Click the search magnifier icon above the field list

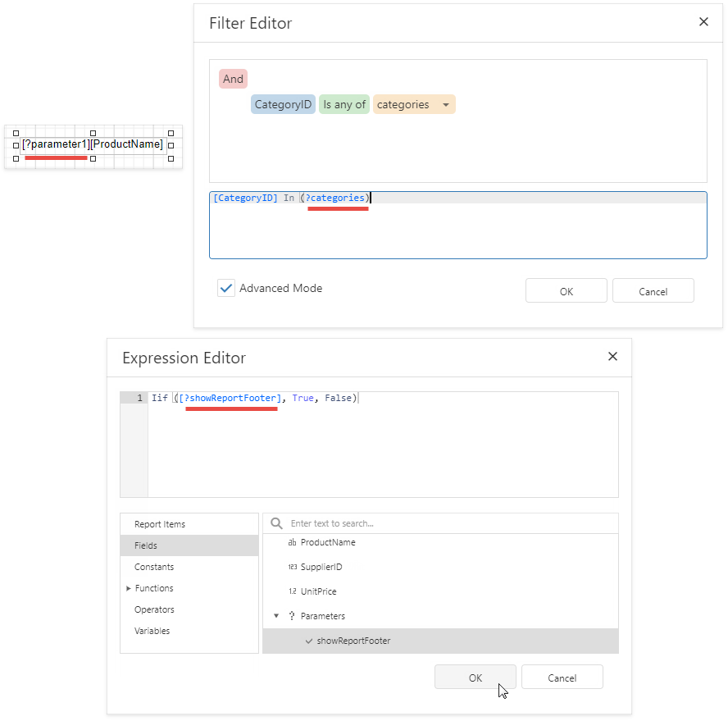(276, 522)
